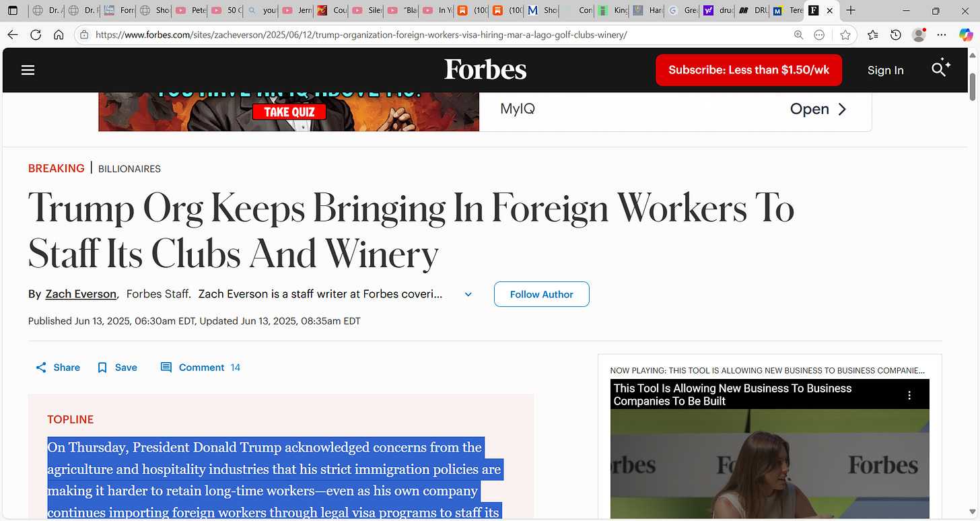
Task: Open a new browser tab
Action: pyautogui.click(x=851, y=11)
